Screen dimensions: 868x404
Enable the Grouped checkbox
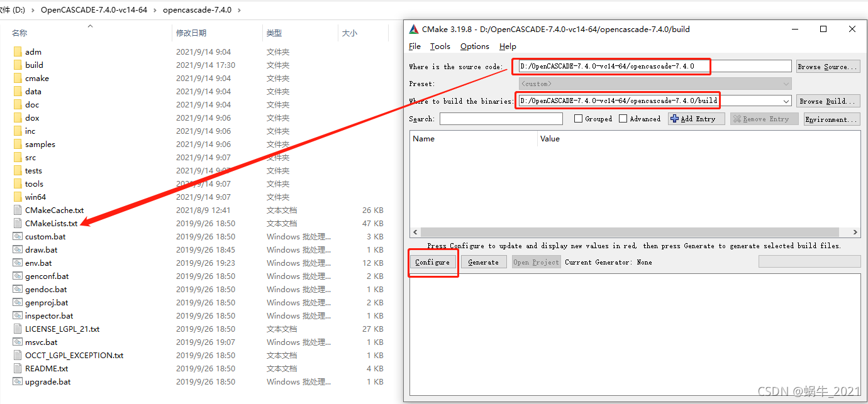pos(578,119)
